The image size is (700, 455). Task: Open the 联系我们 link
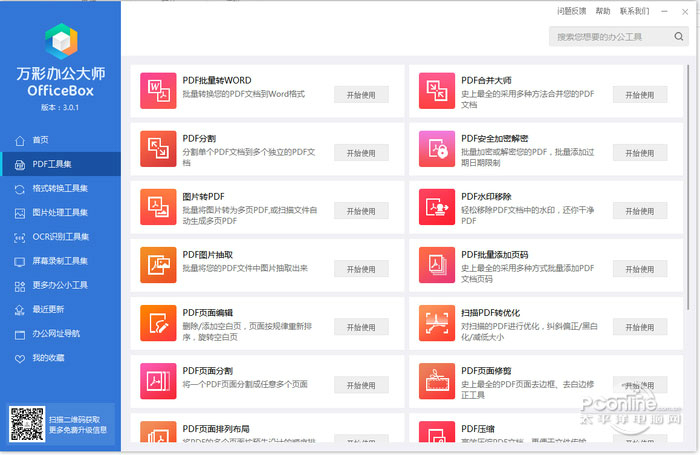tap(634, 11)
